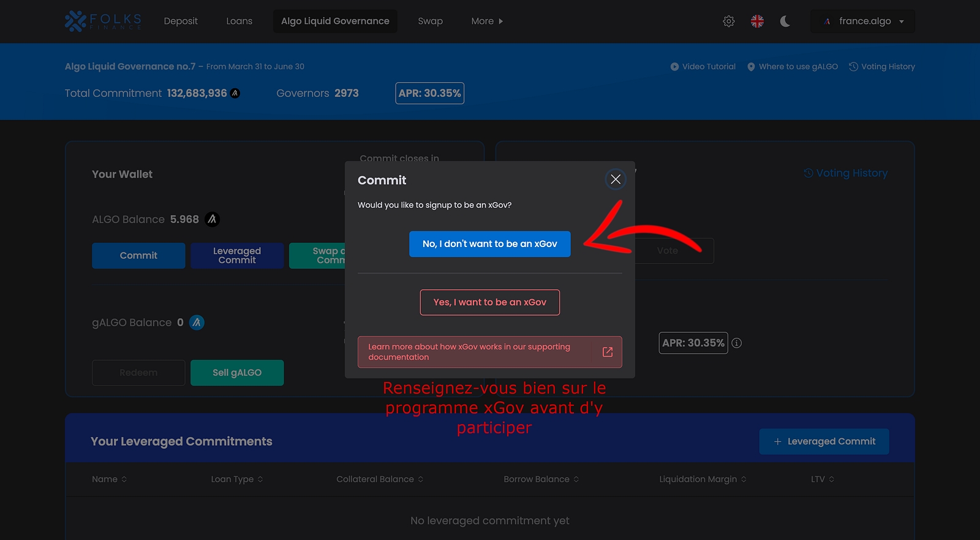Choose Yes, I want to be an xGov
Viewport: 980px width, 540px height.
(x=489, y=302)
